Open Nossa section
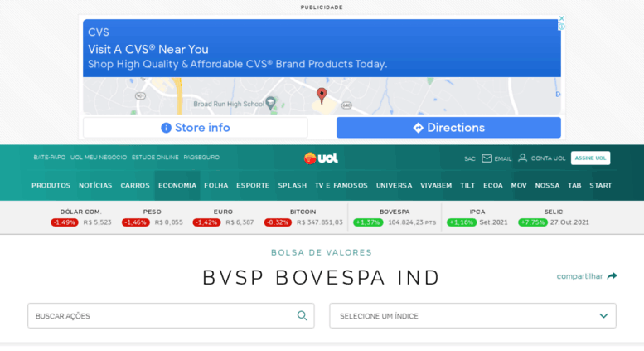The height and width of the screenshot is (351, 644). click(548, 185)
